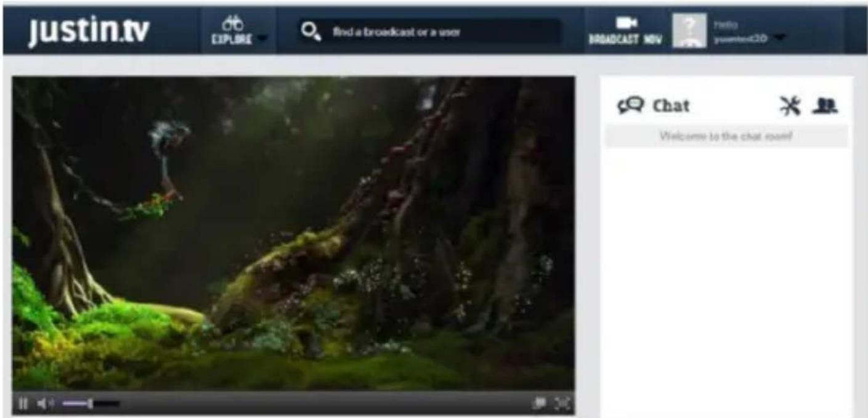Open the Explore binoculars menu

pyautogui.click(x=237, y=31)
